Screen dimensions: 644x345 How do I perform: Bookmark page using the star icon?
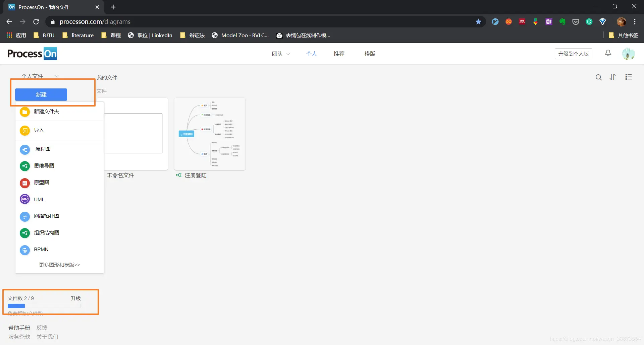pyautogui.click(x=478, y=22)
